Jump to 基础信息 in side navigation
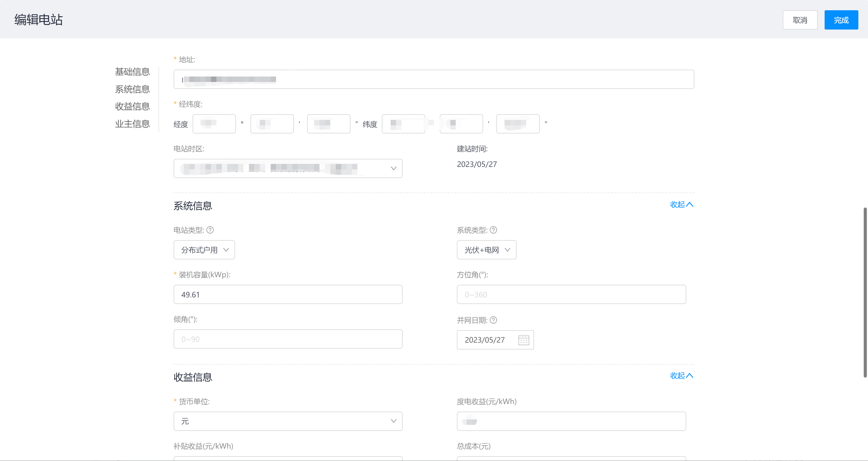This screenshot has height=461, width=868. coord(132,72)
